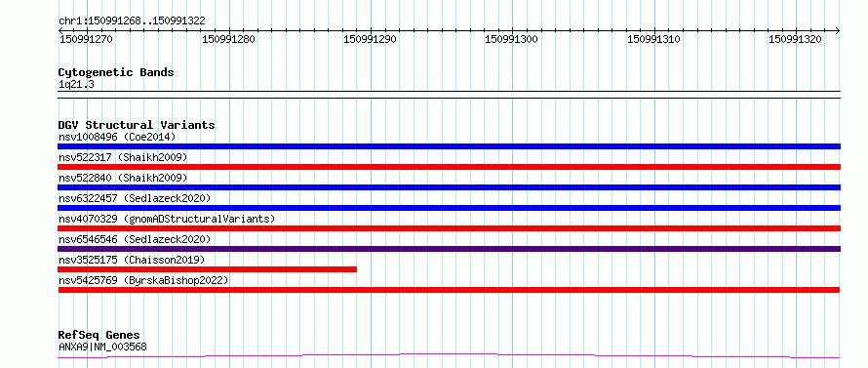This screenshot has width=868, height=368.
Task: Click the red bar under nsv522317
Action: [x=449, y=167]
